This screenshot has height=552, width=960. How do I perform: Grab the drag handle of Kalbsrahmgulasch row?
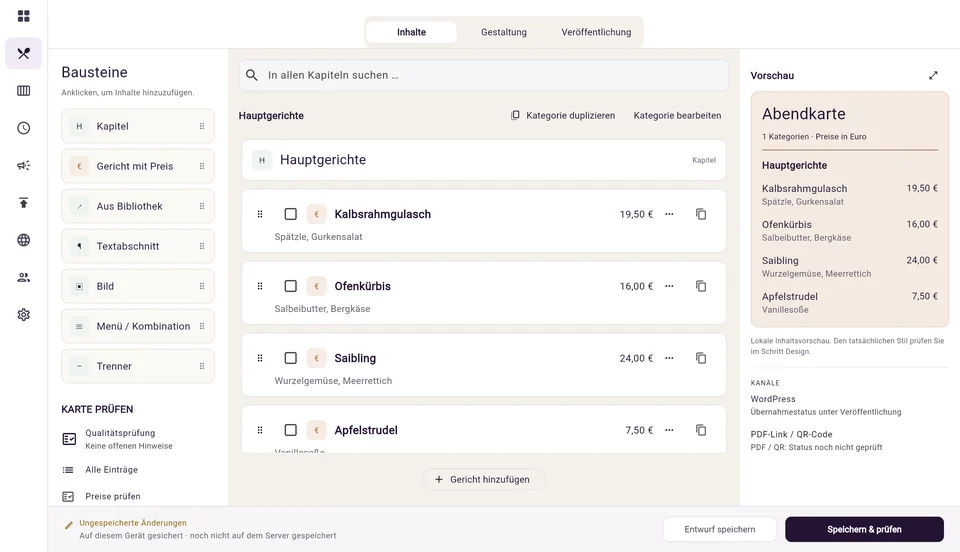(260, 214)
